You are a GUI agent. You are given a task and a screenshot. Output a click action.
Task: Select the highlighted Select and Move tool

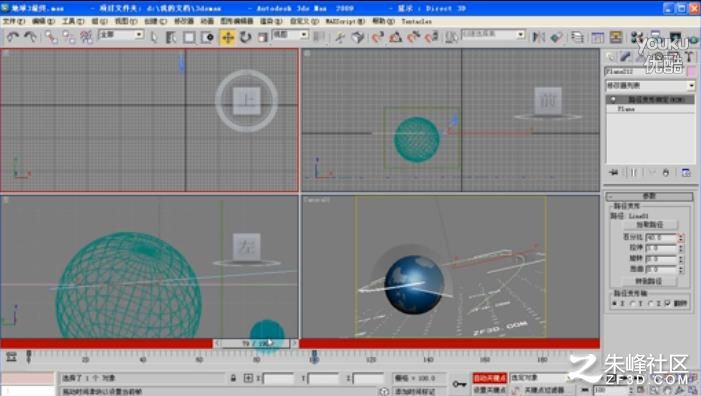(228, 37)
